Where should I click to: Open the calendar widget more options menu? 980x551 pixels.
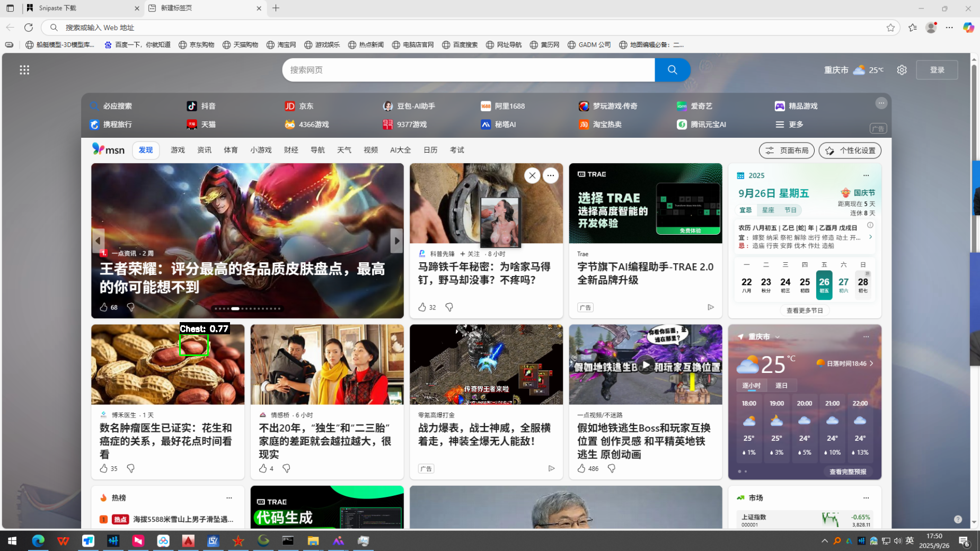pyautogui.click(x=866, y=175)
